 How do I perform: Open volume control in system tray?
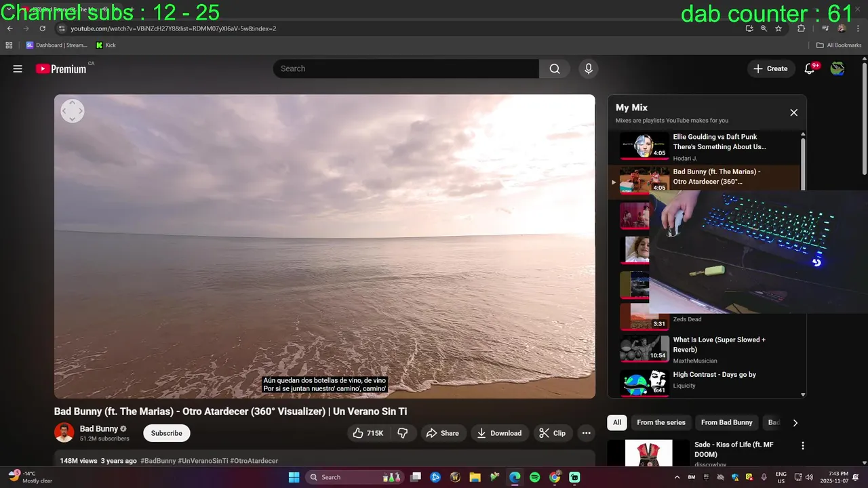click(x=809, y=477)
